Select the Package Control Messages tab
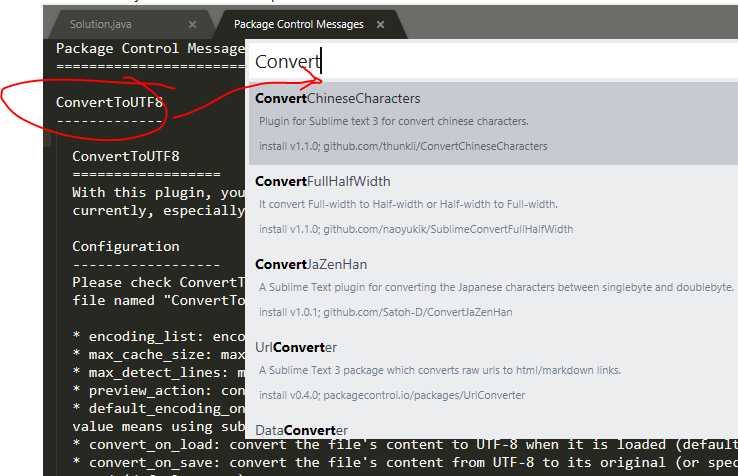 (x=298, y=24)
